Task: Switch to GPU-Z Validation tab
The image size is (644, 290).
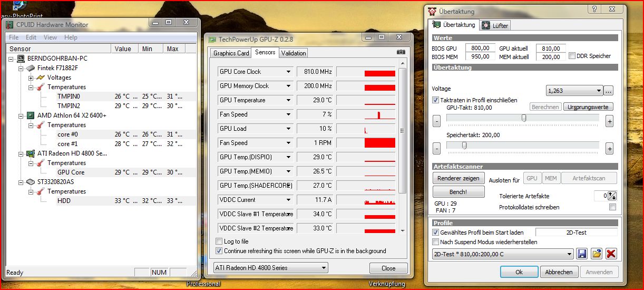Action: point(293,53)
